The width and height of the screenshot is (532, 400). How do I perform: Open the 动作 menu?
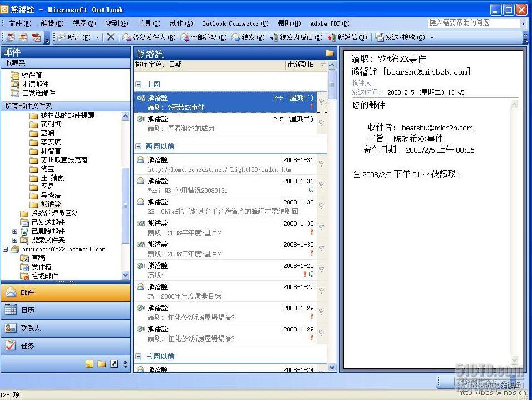(x=181, y=23)
